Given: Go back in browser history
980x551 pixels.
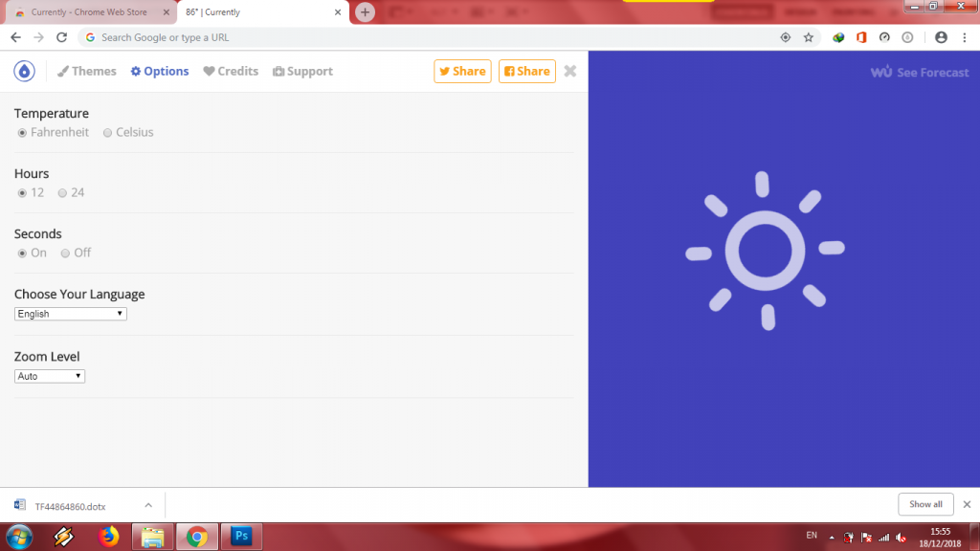Looking at the screenshot, I should [15, 37].
